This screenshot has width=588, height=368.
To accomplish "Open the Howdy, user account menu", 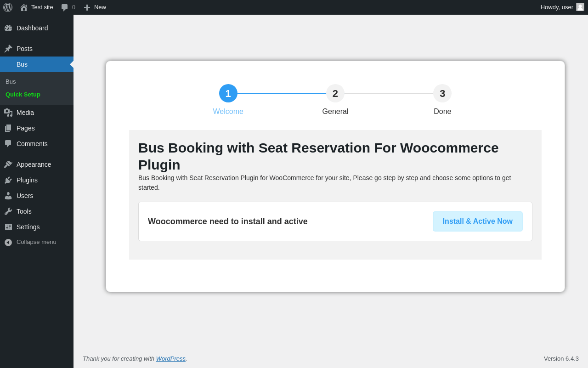I will pos(556,7).
